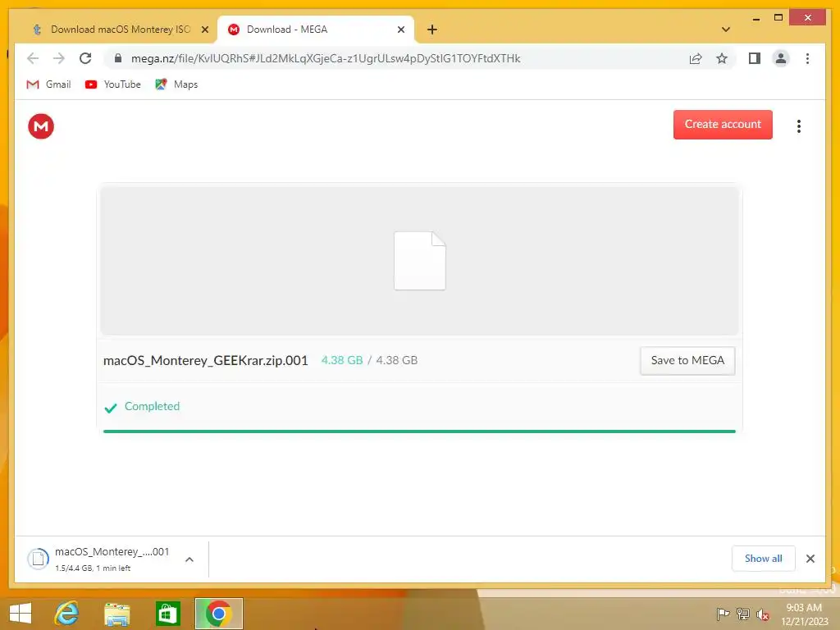Click Save to MEGA button
The image size is (840, 630).
pyautogui.click(x=687, y=361)
